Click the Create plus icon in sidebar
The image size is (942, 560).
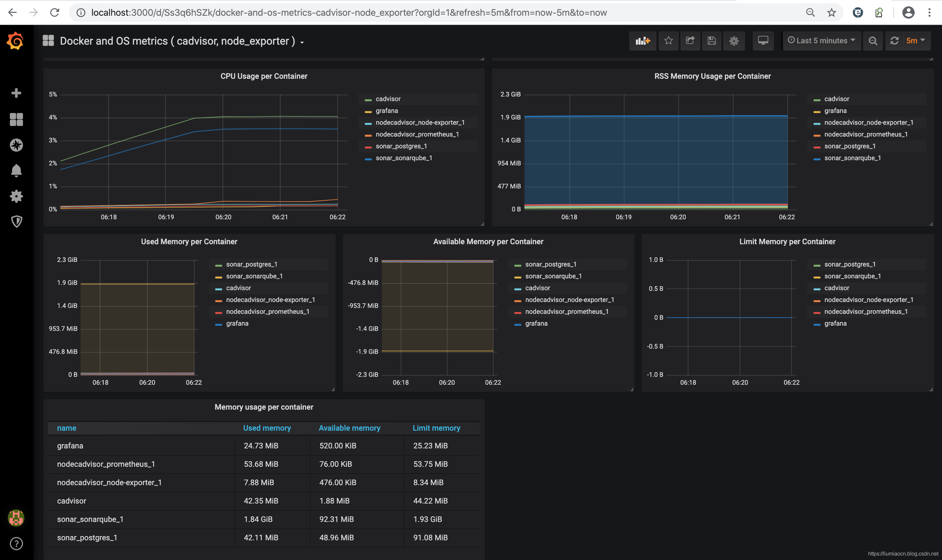point(16,93)
